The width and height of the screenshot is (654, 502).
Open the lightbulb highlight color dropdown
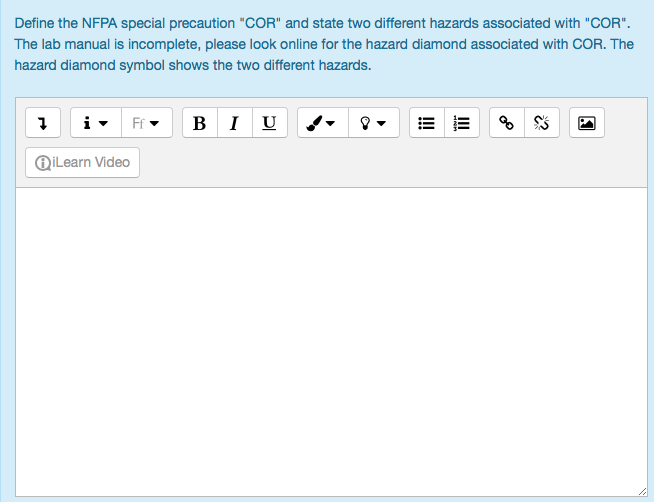tap(374, 123)
